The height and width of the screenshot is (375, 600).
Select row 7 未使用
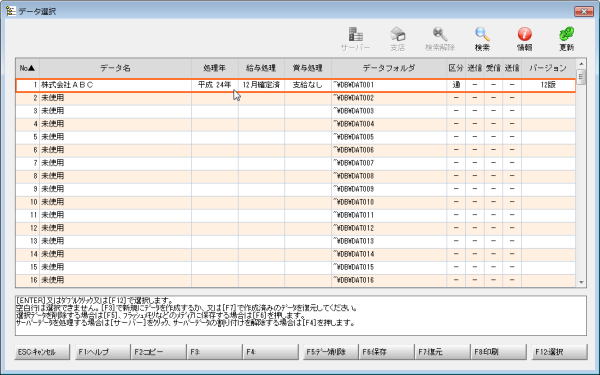295,163
